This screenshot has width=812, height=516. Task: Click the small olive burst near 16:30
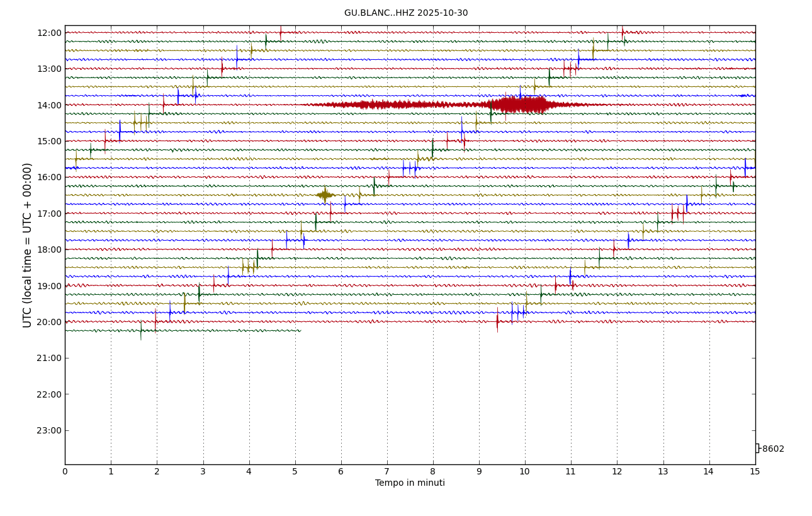point(325,195)
